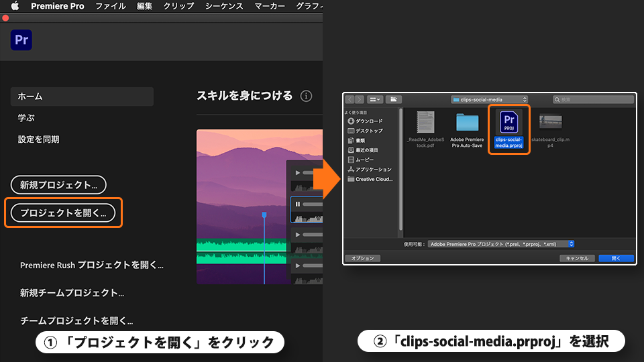Open the Apple menu
The width and height of the screenshot is (644, 362).
pos(15,6)
